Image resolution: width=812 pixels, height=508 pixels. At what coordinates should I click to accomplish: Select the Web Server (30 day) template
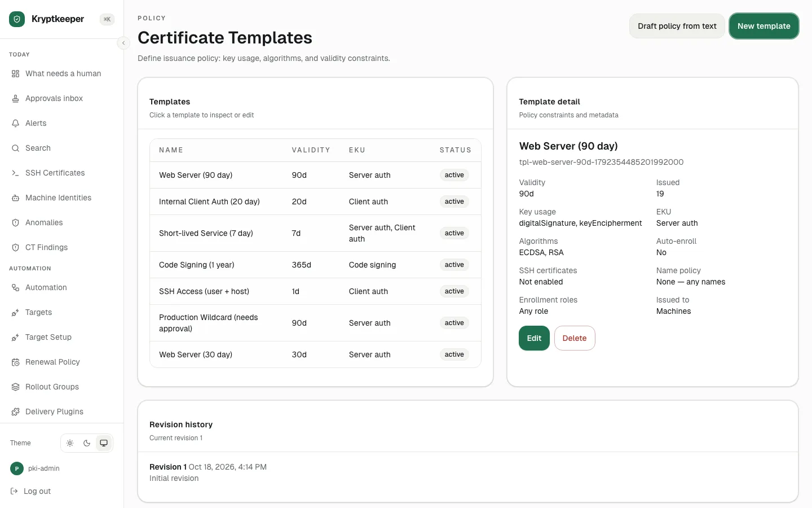(x=315, y=354)
